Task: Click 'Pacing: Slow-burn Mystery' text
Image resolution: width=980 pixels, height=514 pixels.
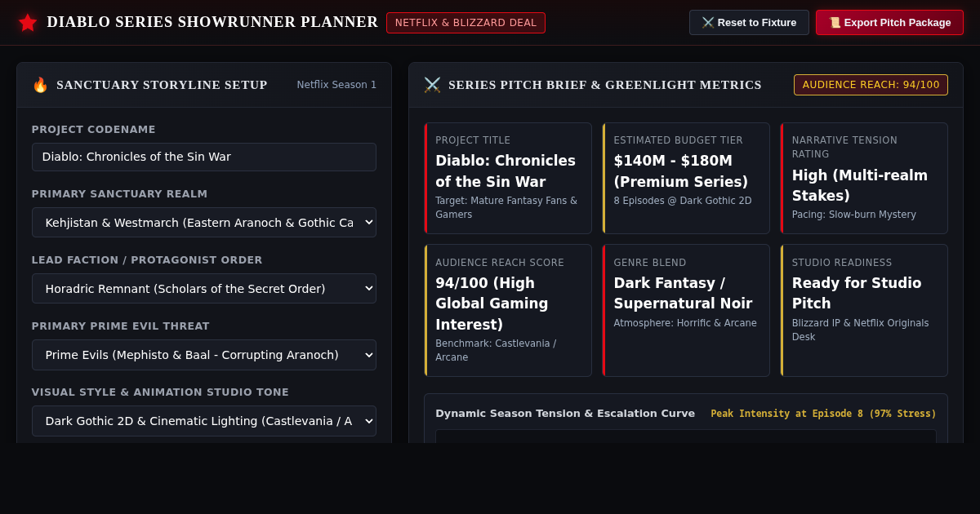Action: tap(854, 215)
